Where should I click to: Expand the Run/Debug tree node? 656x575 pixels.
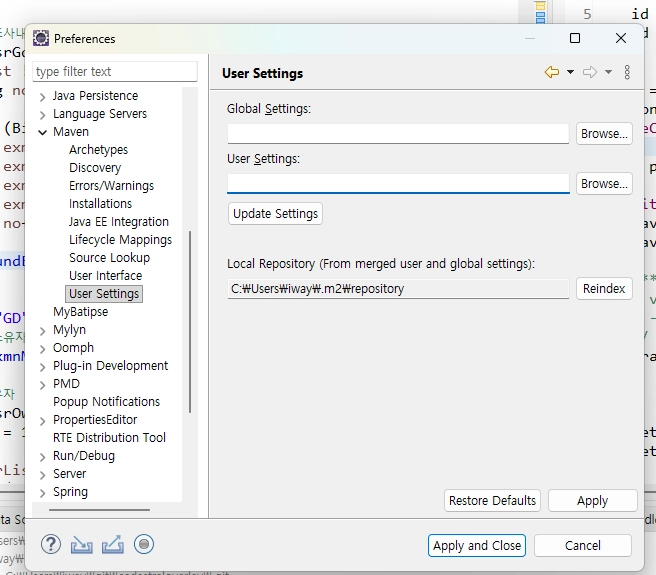[42, 457]
